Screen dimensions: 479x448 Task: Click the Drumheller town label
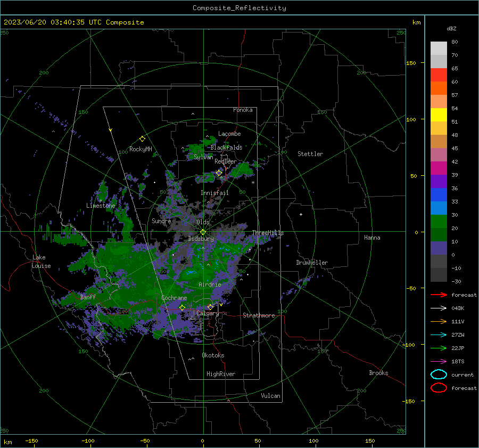[312, 263]
